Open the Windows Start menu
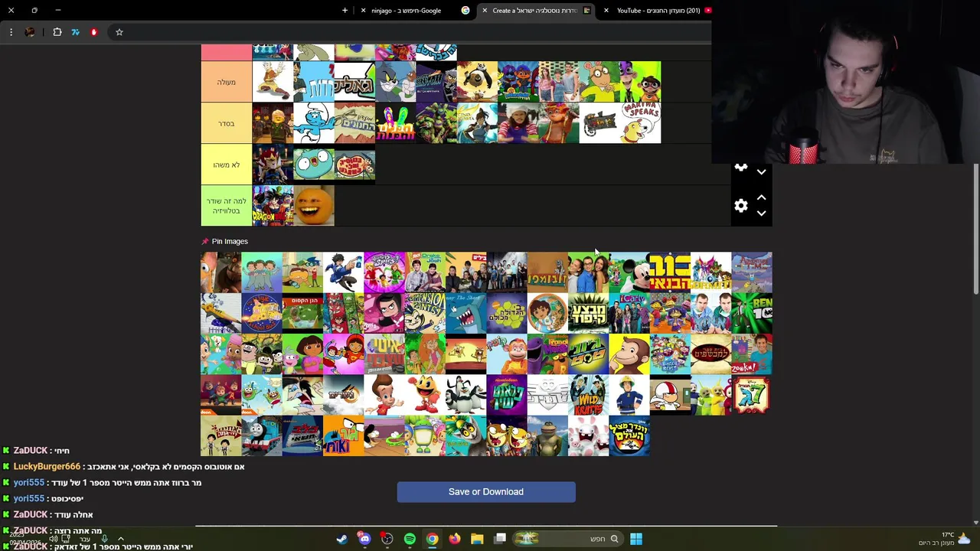The image size is (980, 551). [x=636, y=539]
